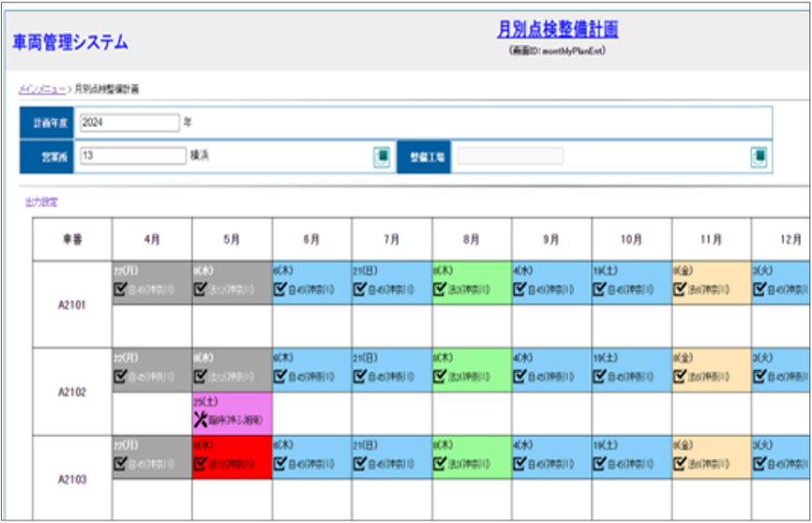This screenshot has height=523, width=812.
Task: Click the check icon in A2103 red cell
Action: pyautogui.click(x=200, y=463)
